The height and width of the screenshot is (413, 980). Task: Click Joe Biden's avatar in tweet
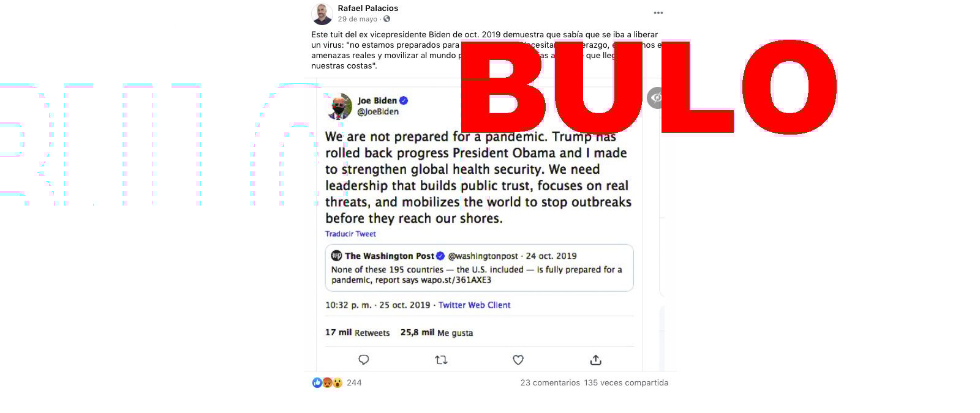(x=339, y=106)
